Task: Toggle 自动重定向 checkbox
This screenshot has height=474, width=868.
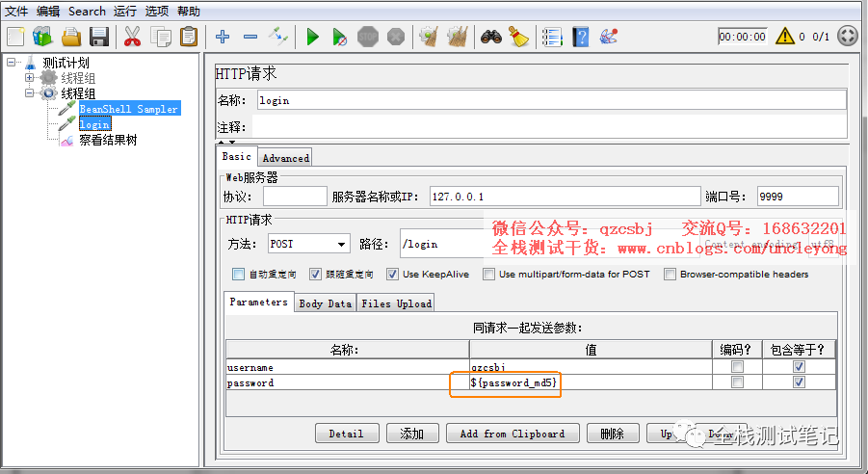Action: pyautogui.click(x=239, y=275)
